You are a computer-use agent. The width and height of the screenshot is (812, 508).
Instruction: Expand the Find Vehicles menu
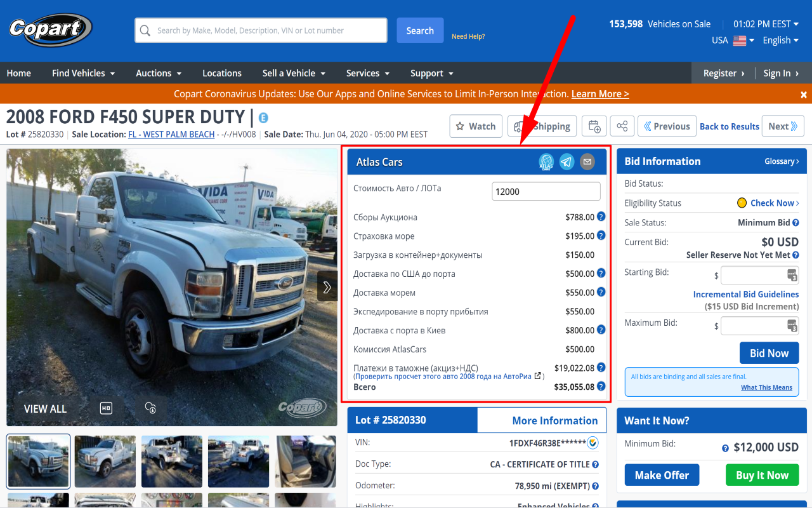(82, 73)
